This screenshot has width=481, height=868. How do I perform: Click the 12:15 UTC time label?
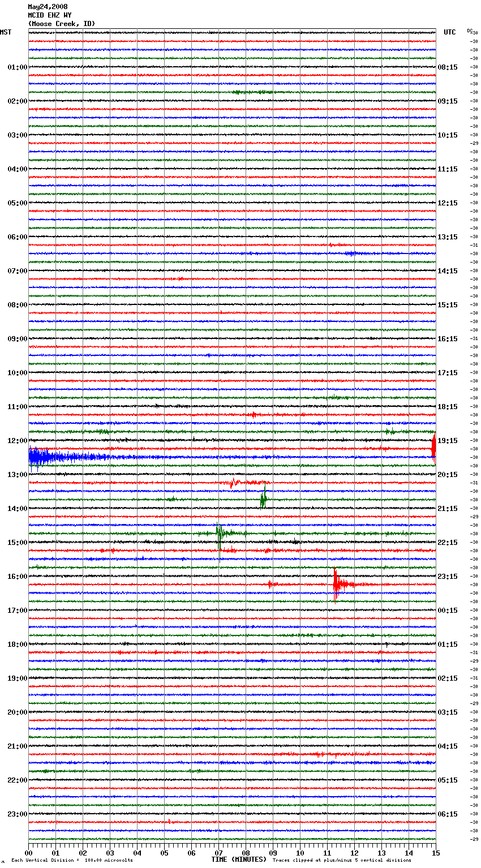coord(448,203)
